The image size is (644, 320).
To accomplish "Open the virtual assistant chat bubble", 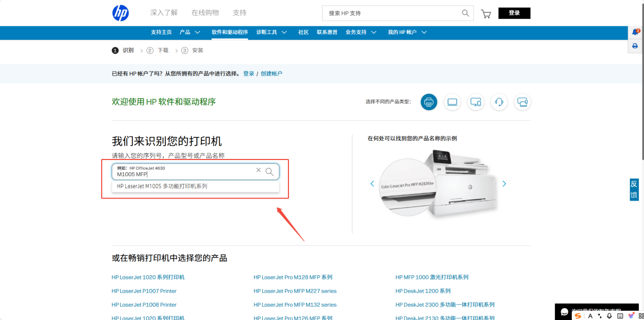I will pyautogui.click(x=564, y=312).
